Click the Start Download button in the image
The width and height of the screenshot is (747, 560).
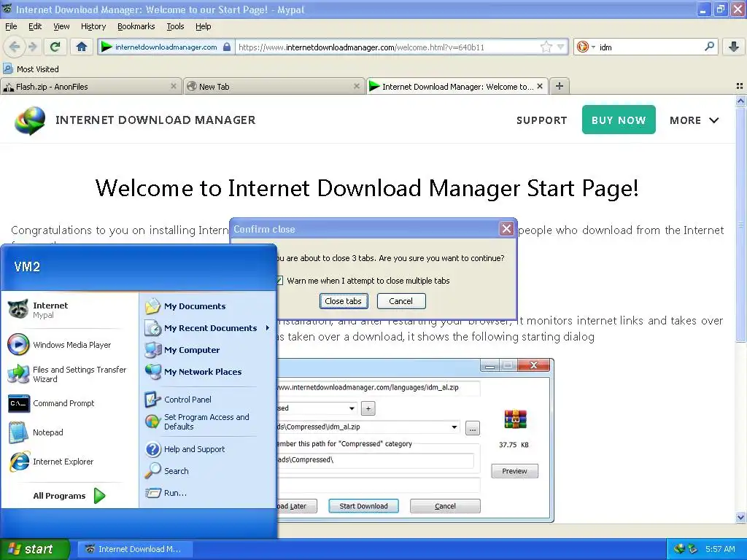[363, 506]
